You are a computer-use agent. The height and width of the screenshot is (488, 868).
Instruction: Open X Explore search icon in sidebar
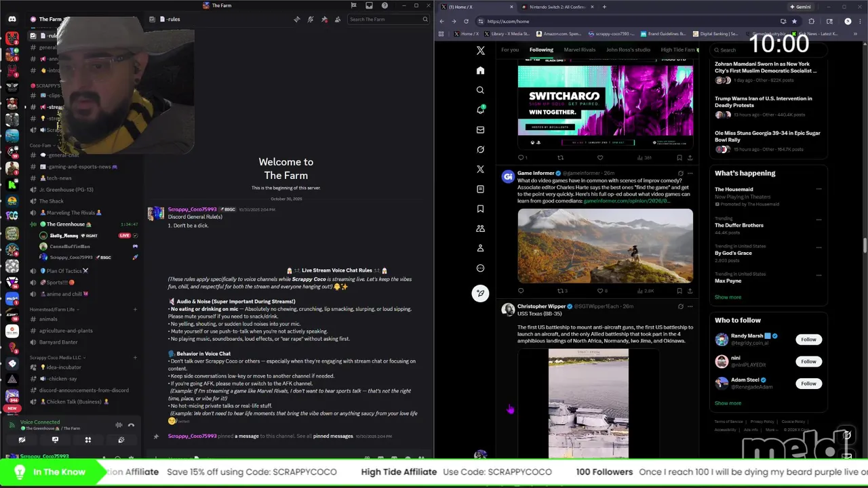pos(480,90)
